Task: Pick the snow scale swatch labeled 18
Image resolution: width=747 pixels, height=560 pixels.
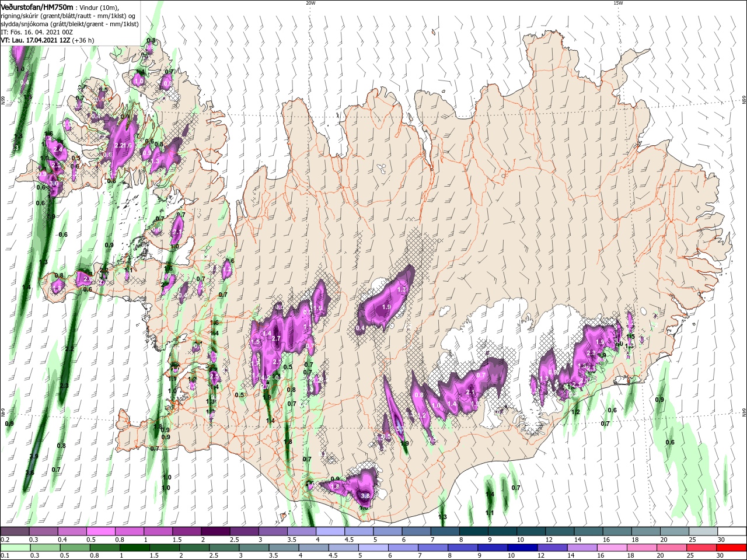Action: 645,531
